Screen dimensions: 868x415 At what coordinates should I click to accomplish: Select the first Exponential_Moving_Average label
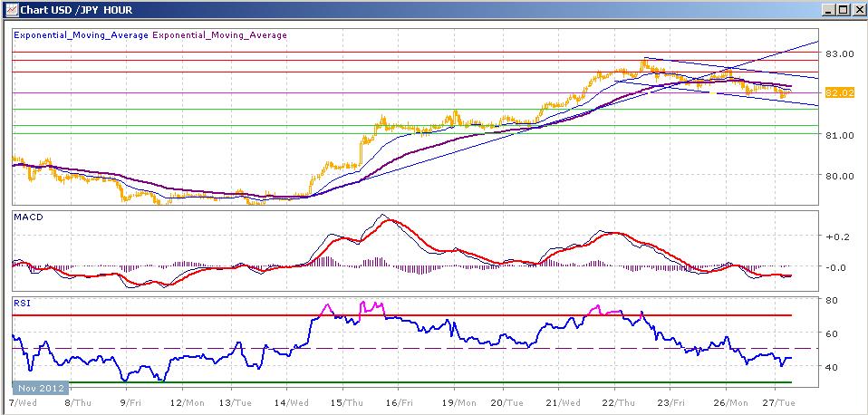tap(81, 35)
